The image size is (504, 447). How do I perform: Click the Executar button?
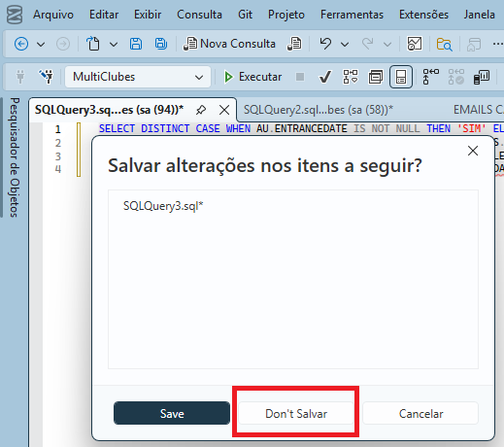pyautogui.click(x=253, y=77)
